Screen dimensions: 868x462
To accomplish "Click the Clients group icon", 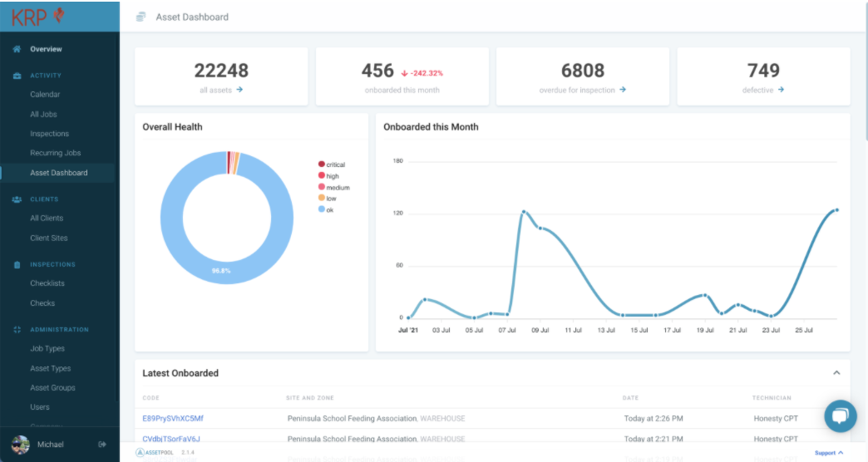I will pos(17,199).
